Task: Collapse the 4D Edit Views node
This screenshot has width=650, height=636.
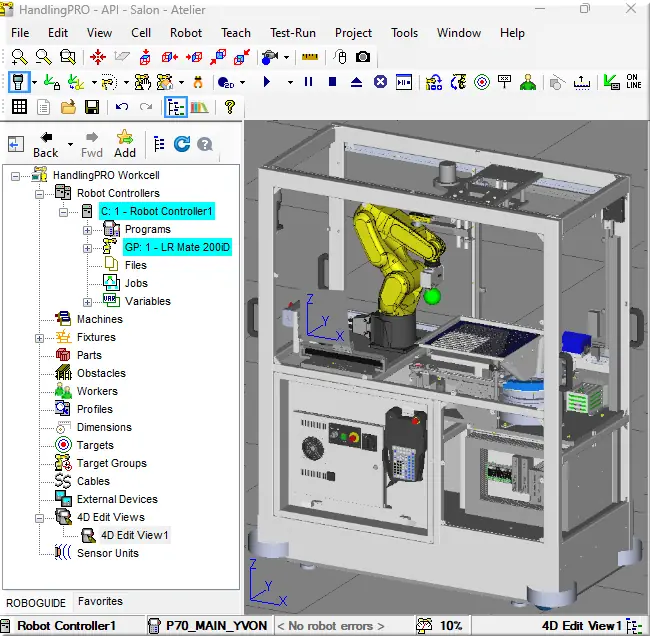Action: click(39, 518)
